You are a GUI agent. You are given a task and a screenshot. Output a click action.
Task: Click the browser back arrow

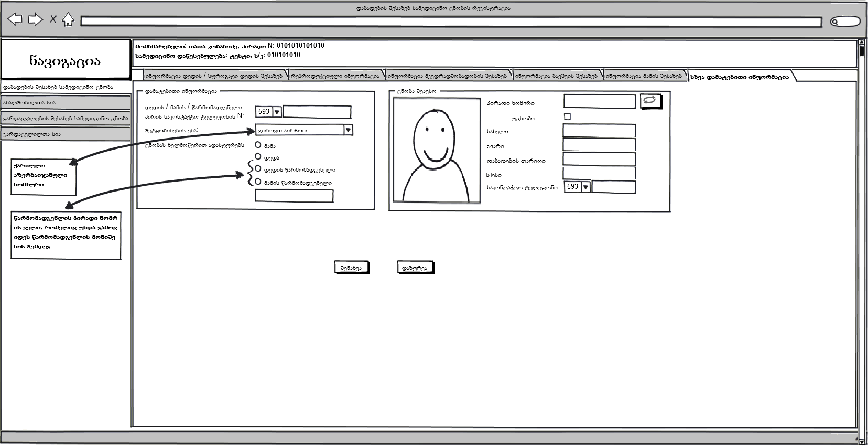pos(15,19)
